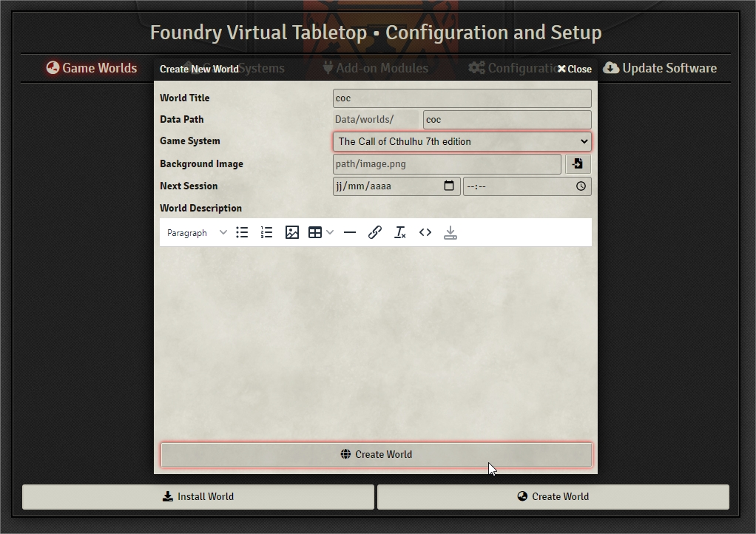Open the Next Session calendar picker
Image resolution: width=756 pixels, height=534 pixels.
(x=449, y=186)
